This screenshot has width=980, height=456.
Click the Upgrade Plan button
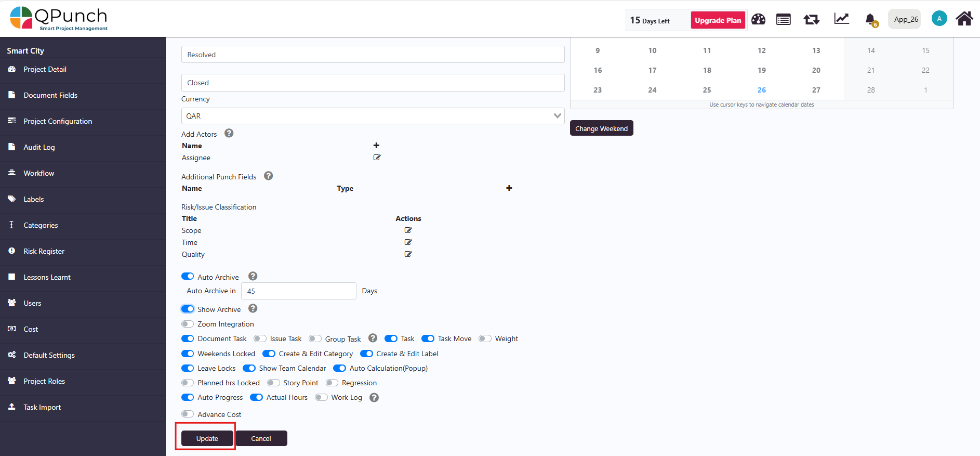pyautogui.click(x=718, y=20)
